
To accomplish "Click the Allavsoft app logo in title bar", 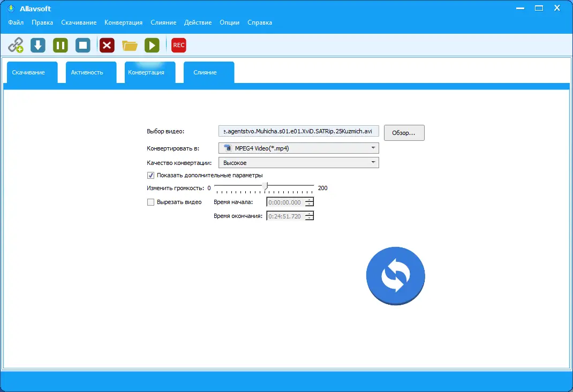I will click(x=11, y=9).
